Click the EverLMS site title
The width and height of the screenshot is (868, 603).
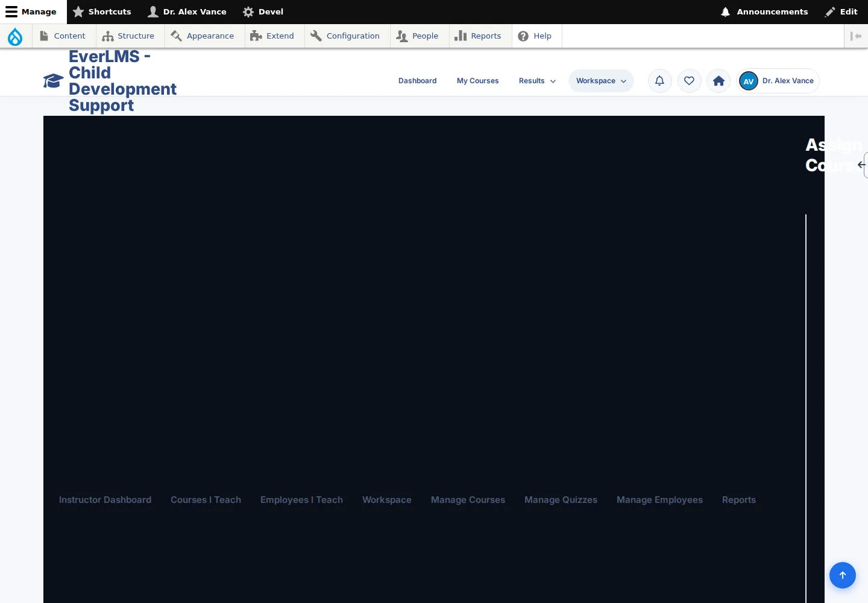pos(122,81)
